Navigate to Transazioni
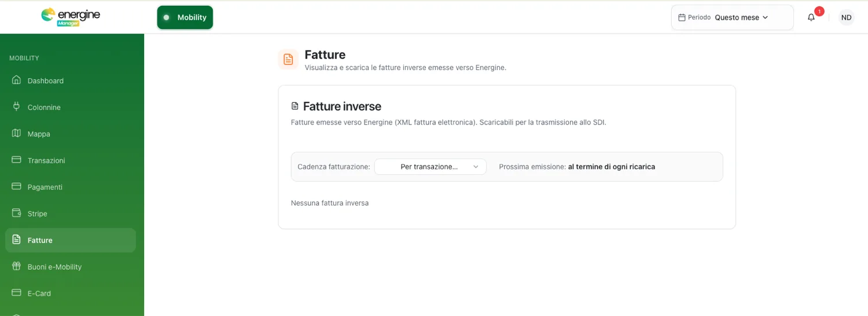Screen dimensions: 868x316 tap(71, 160)
